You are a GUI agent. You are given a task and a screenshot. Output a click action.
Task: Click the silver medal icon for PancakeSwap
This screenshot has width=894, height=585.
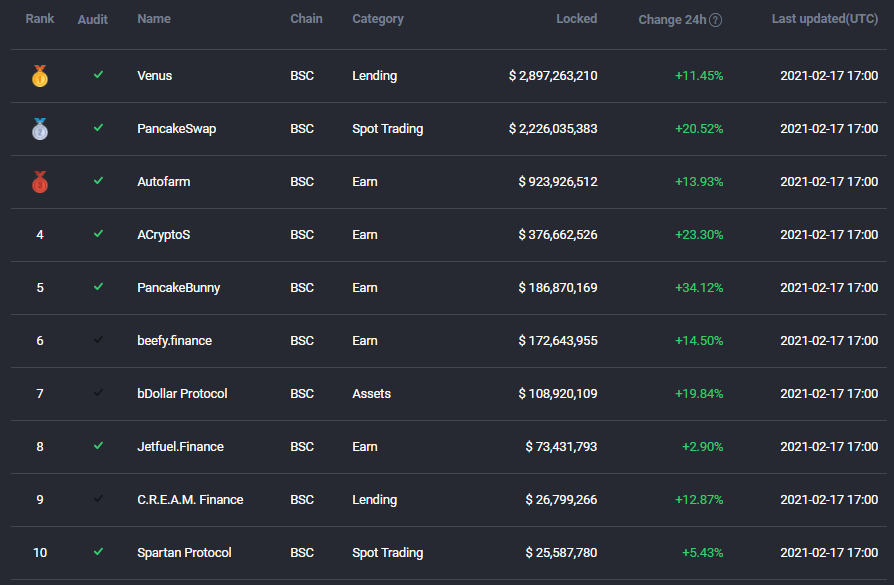(40, 129)
